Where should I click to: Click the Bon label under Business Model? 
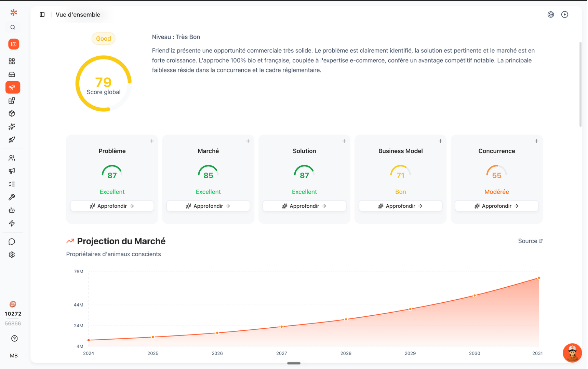400,192
